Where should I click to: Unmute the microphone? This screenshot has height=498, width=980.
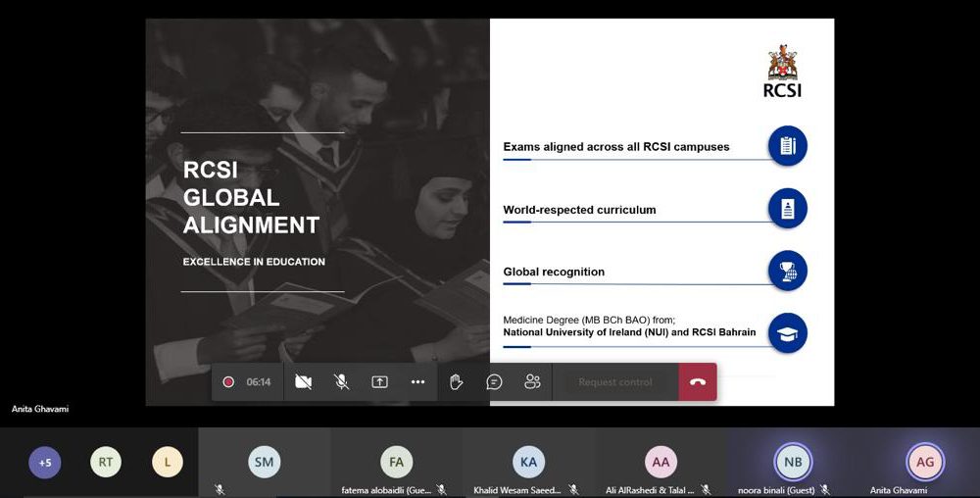coord(341,382)
